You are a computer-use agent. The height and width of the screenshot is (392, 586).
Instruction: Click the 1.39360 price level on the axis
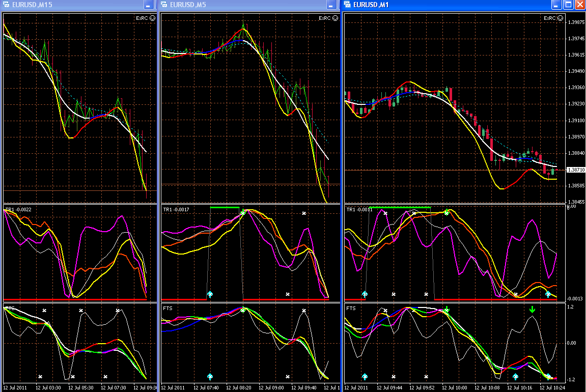tap(576, 88)
